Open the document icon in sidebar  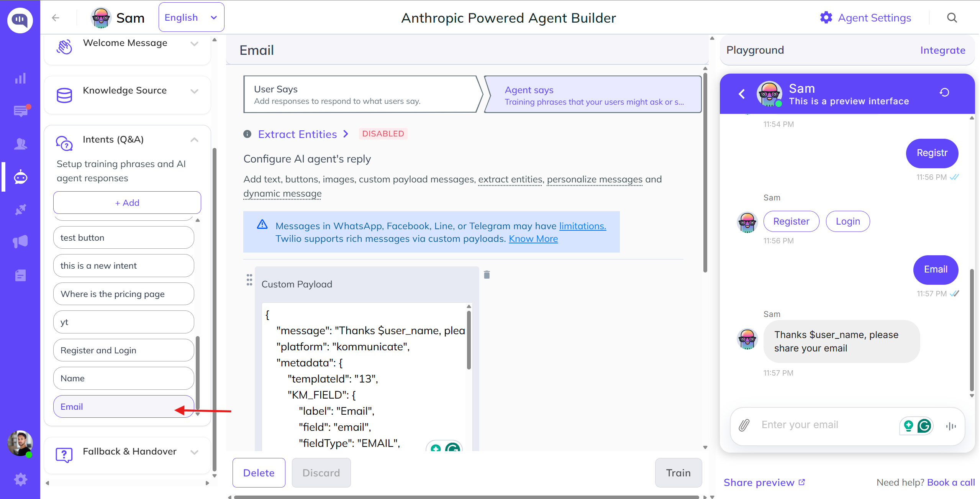point(20,275)
